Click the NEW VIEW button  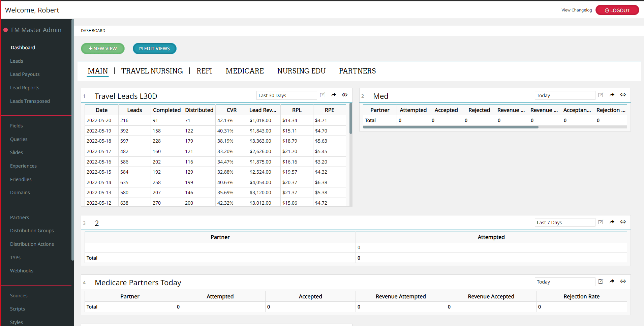tap(103, 49)
